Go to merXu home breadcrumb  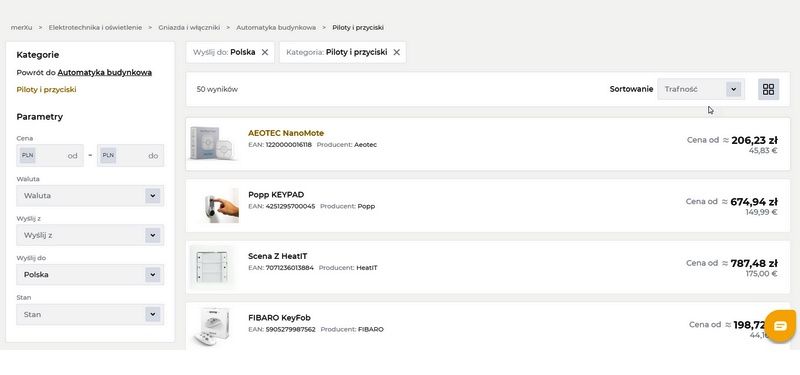pyautogui.click(x=21, y=28)
